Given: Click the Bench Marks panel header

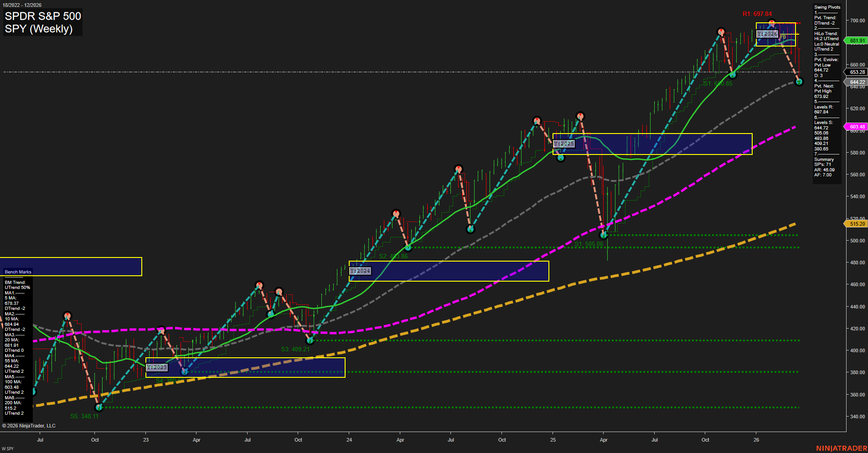Looking at the screenshot, I should [x=17, y=272].
